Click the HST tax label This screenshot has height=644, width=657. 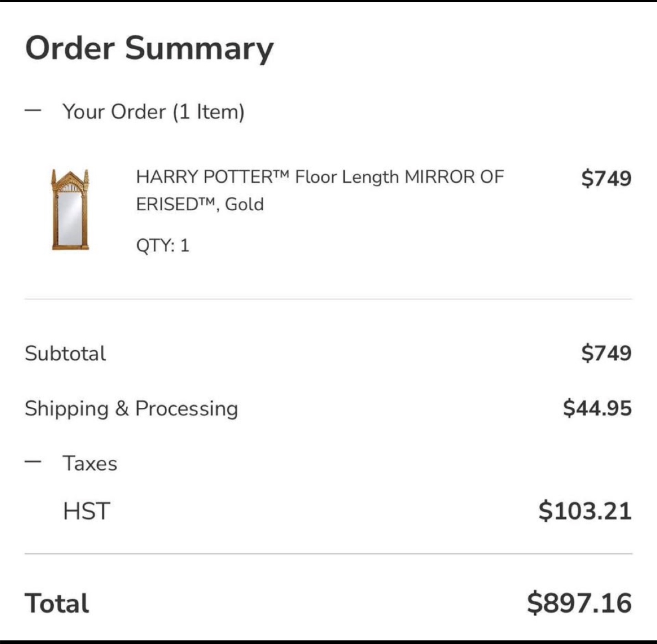pos(87,511)
